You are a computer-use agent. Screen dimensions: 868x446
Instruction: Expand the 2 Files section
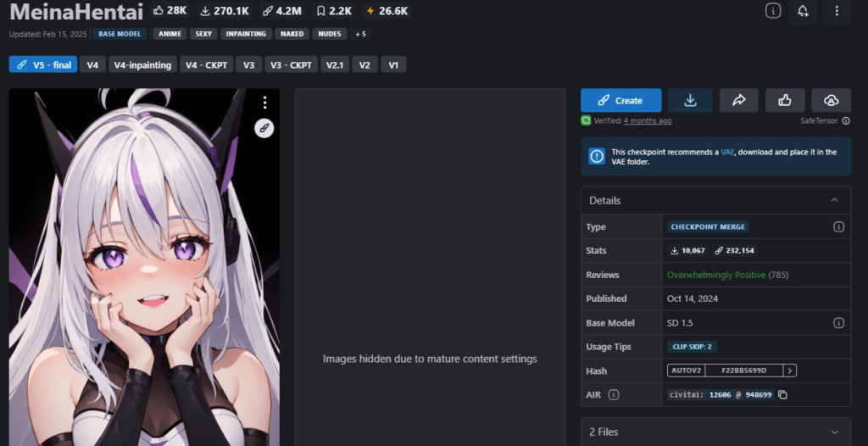[x=834, y=432]
